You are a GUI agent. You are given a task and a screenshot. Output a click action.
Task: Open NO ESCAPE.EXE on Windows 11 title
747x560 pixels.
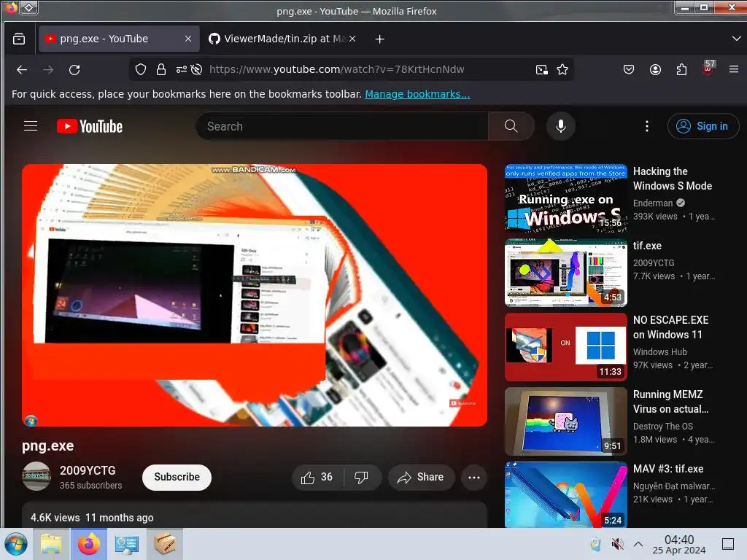point(670,327)
